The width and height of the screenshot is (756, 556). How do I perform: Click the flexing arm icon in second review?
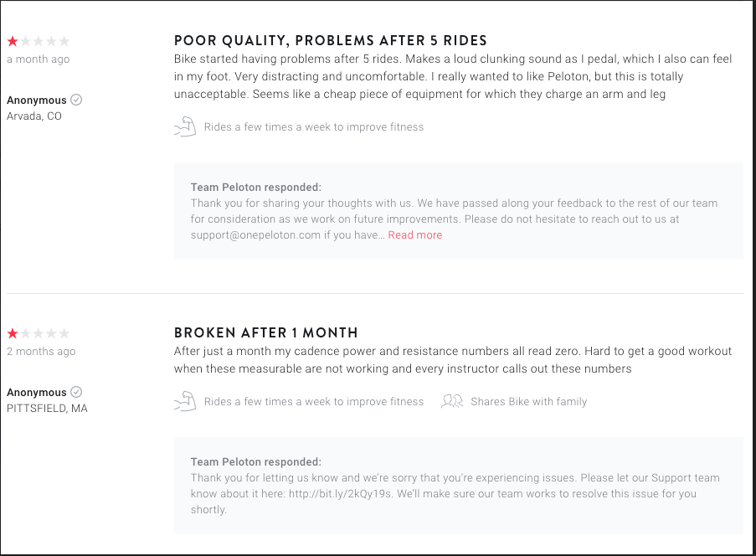[x=185, y=401]
